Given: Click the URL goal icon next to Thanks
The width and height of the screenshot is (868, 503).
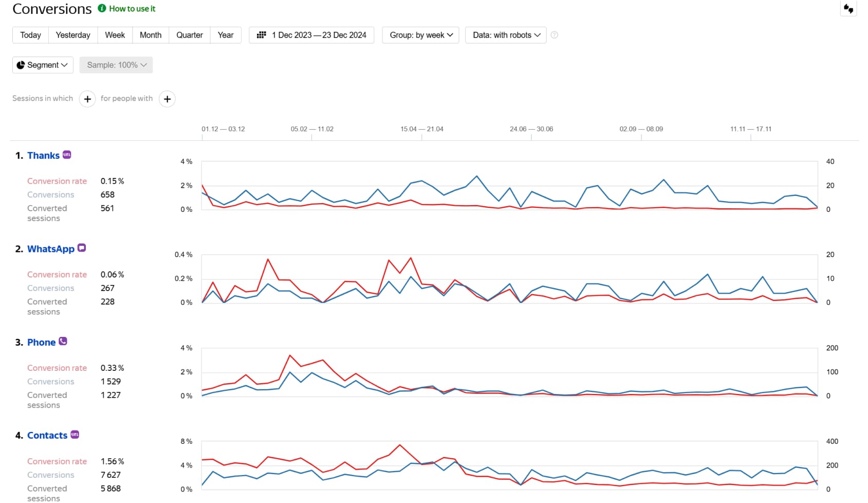Looking at the screenshot, I should click(x=67, y=155).
